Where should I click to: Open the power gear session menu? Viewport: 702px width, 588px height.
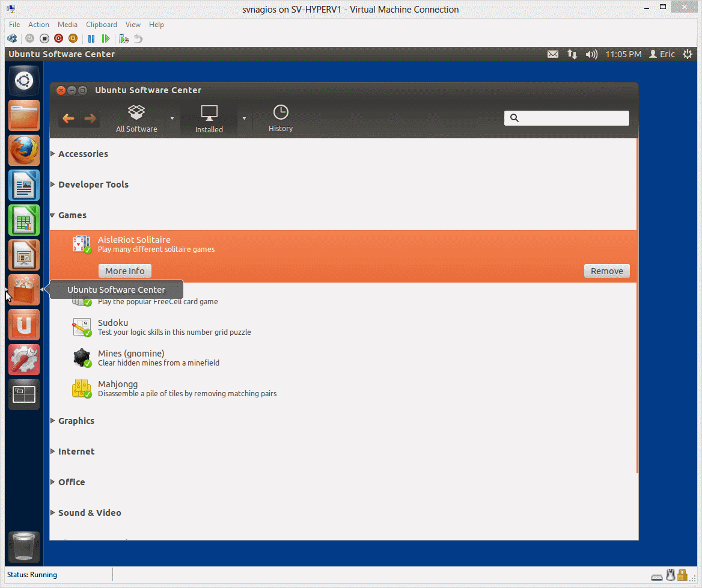(687, 54)
